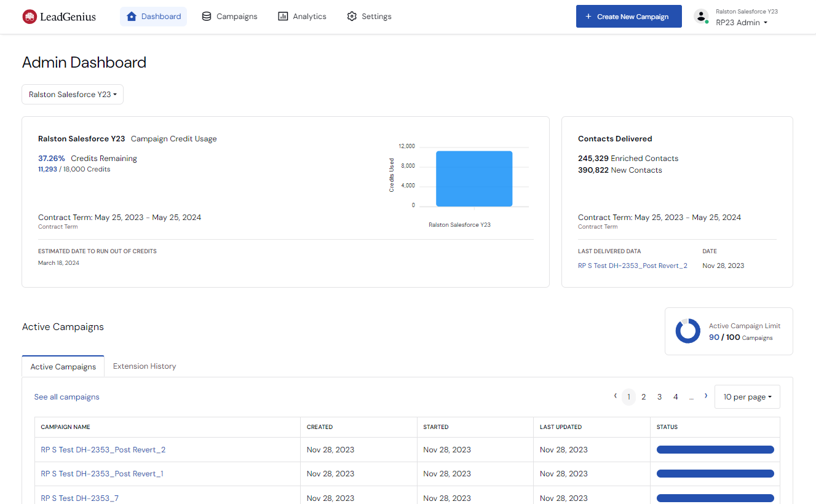Click the Create New Campaign button

click(x=629, y=17)
